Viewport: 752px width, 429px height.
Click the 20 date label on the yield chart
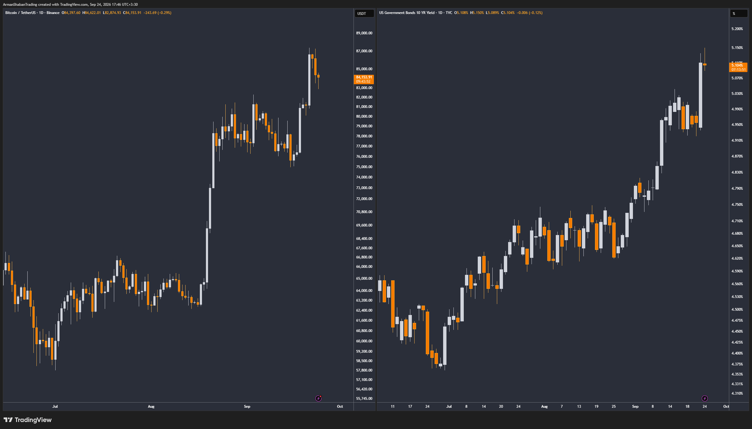point(501,406)
